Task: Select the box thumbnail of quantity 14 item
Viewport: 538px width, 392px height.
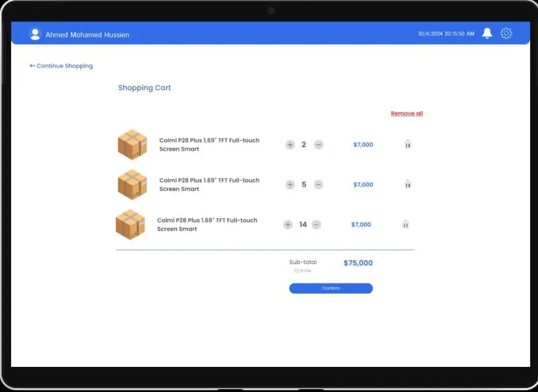Action: pyautogui.click(x=131, y=224)
